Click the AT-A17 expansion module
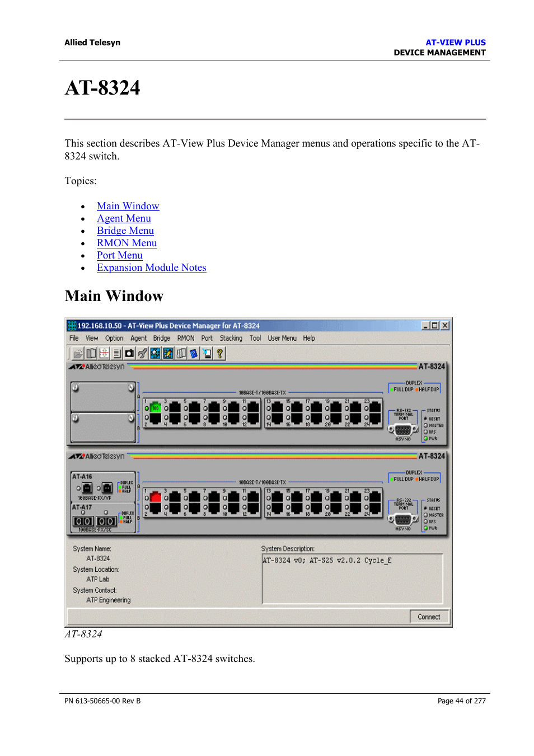The height and width of the screenshot is (756, 534). tap(103, 518)
